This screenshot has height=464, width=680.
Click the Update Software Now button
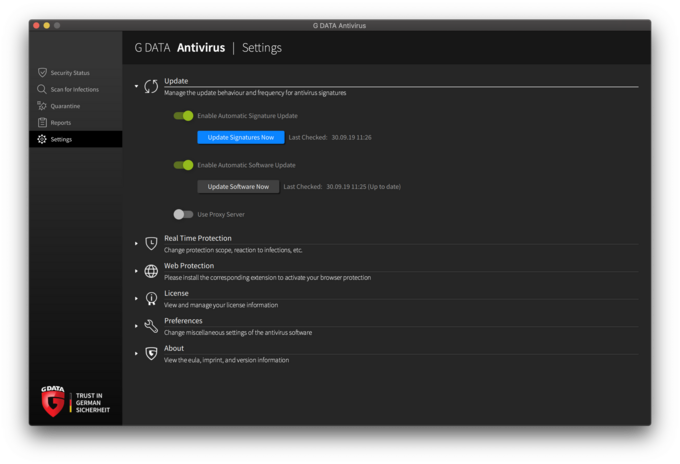[238, 186]
